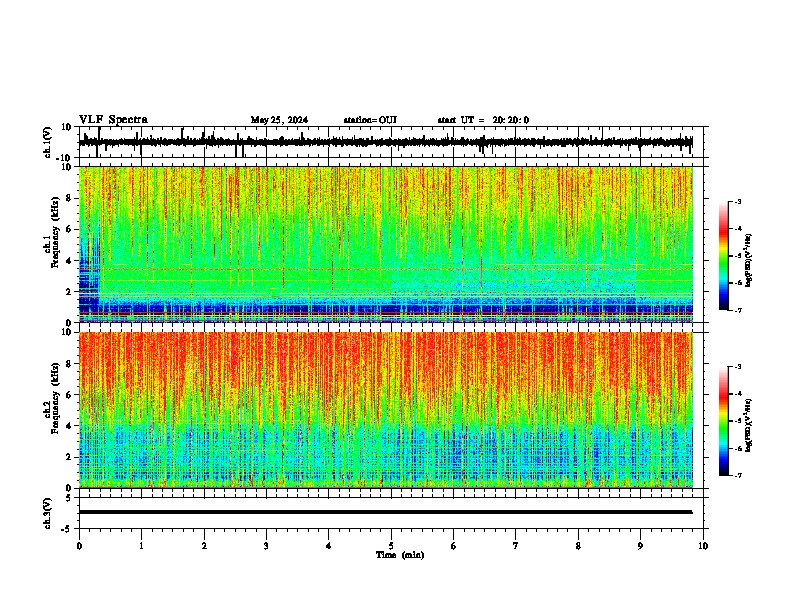Click tick label '10' on the time axis
Screen dimensions: 792x612
click(x=703, y=546)
